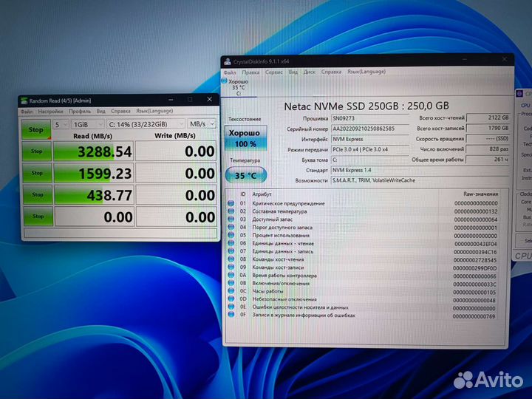Screen dimensions: 532x399
Task: Click raw value 00000000000789 in last row
Action: [x=474, y=316]
